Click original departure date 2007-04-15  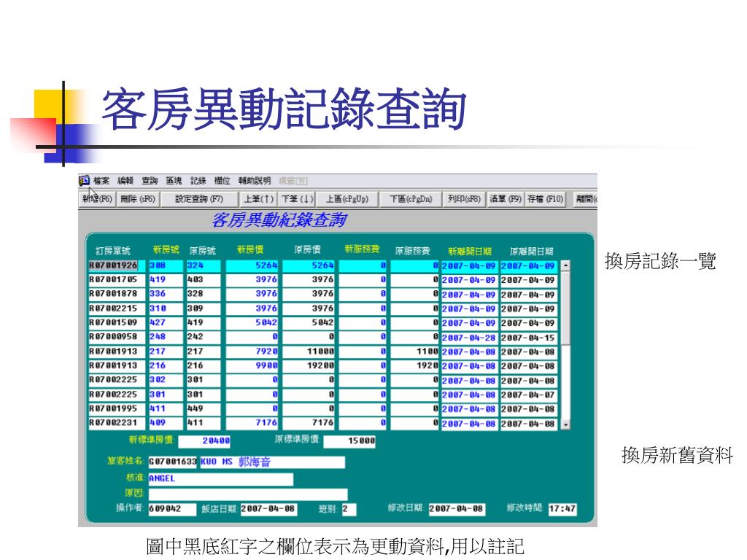(528, 337)
